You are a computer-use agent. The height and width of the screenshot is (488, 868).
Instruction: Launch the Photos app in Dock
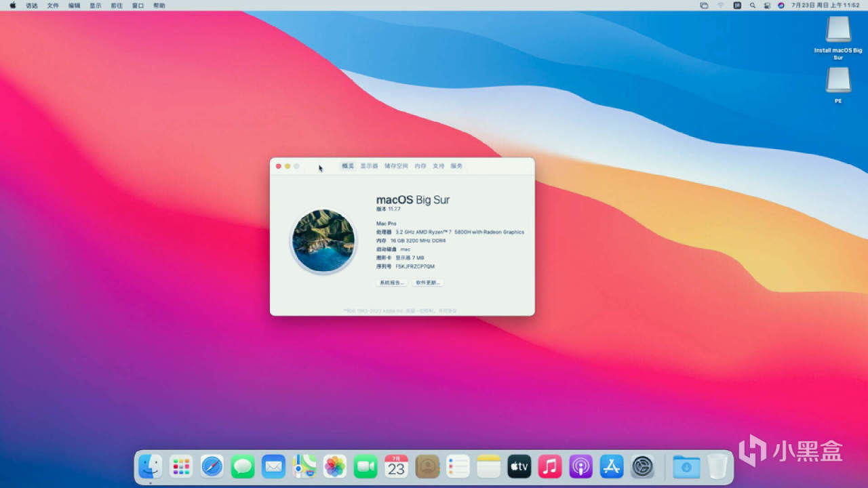(335, 466)
